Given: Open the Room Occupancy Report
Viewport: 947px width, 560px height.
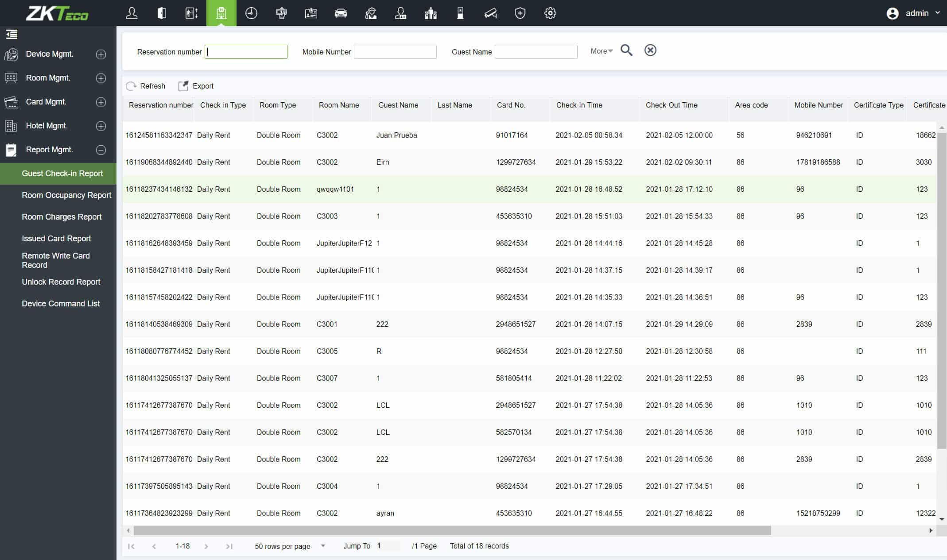Looking at the screenshot, I should pos(66,195).
